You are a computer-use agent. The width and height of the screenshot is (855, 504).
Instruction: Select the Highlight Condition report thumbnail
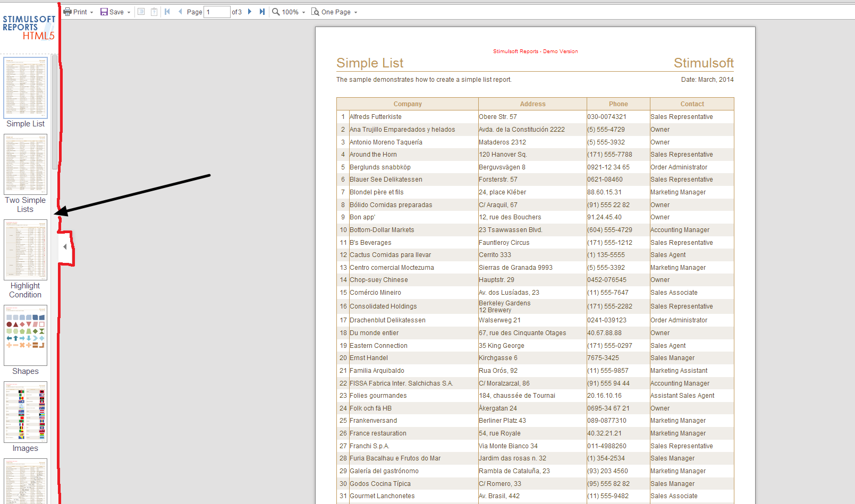26,250
